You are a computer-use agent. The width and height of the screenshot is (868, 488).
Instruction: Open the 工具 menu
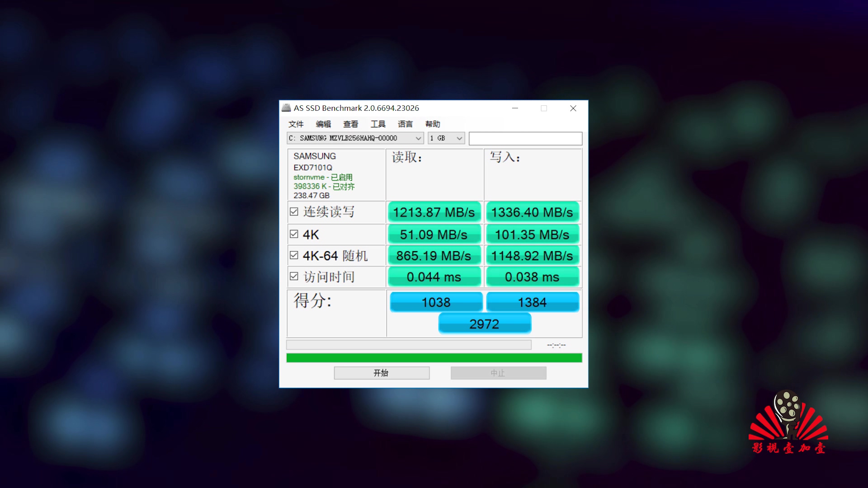378,124
